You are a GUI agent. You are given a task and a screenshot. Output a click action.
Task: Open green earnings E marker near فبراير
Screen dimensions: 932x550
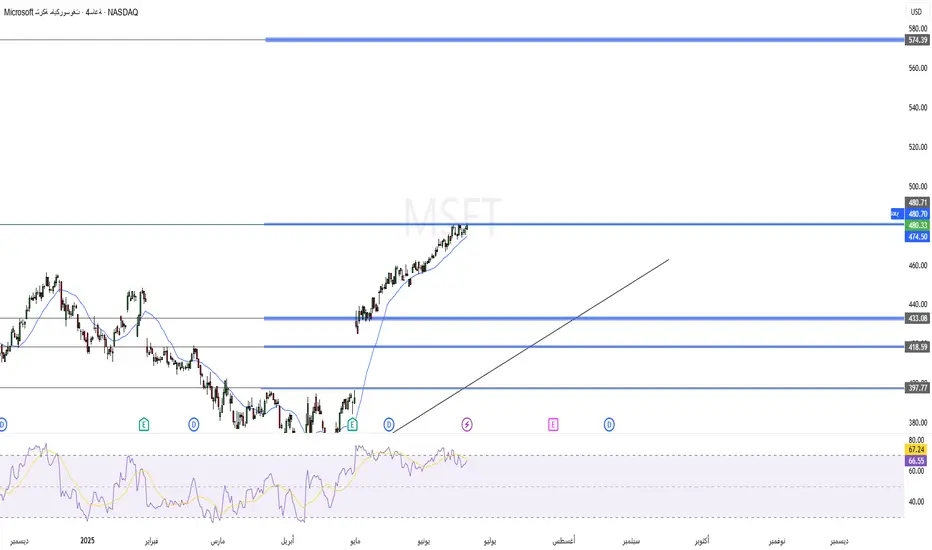(143, 425)
